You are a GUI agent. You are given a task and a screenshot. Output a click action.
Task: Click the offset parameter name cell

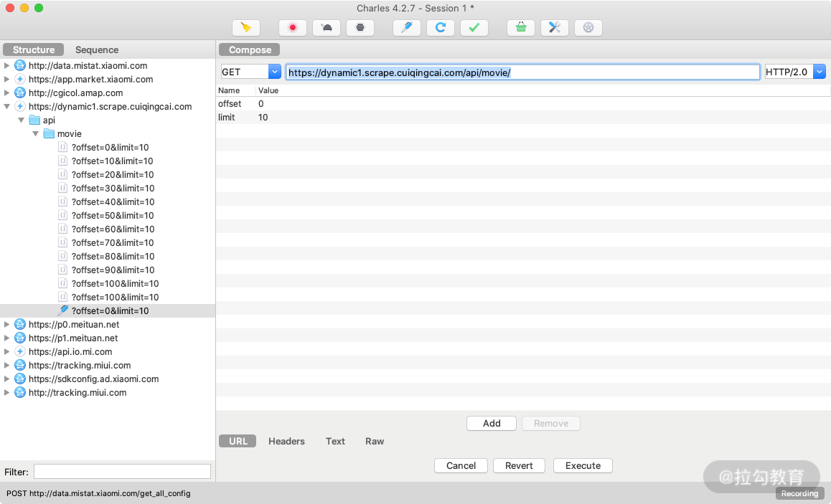pos(230,104)
